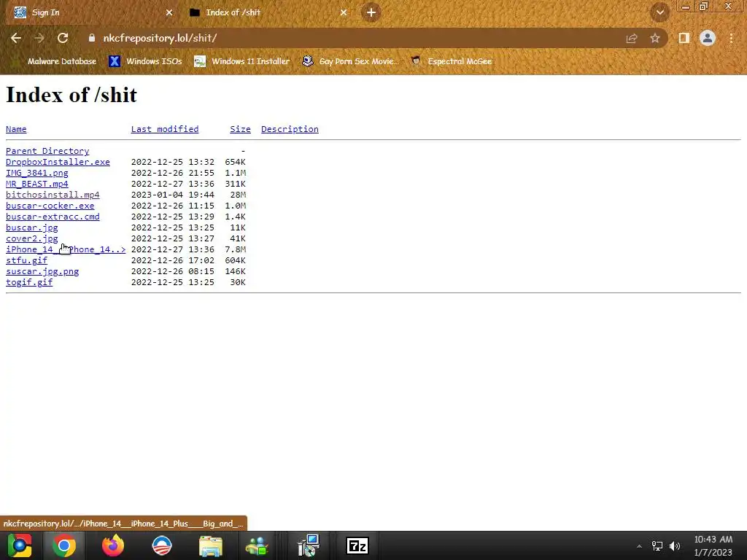Open cover2.jpg image link
This screenshot has height=560, width=747.
pyautogui.click(x=32, y=238)
